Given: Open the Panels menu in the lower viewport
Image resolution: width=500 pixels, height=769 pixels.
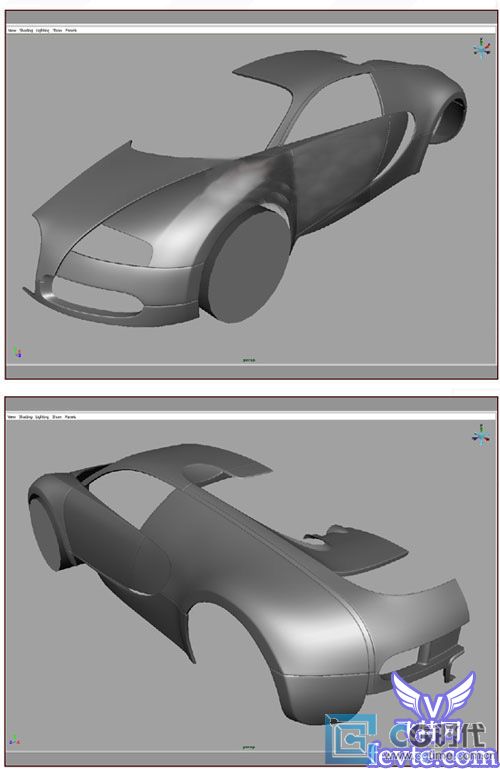Looking at the screenshot, I should point(71,417).
